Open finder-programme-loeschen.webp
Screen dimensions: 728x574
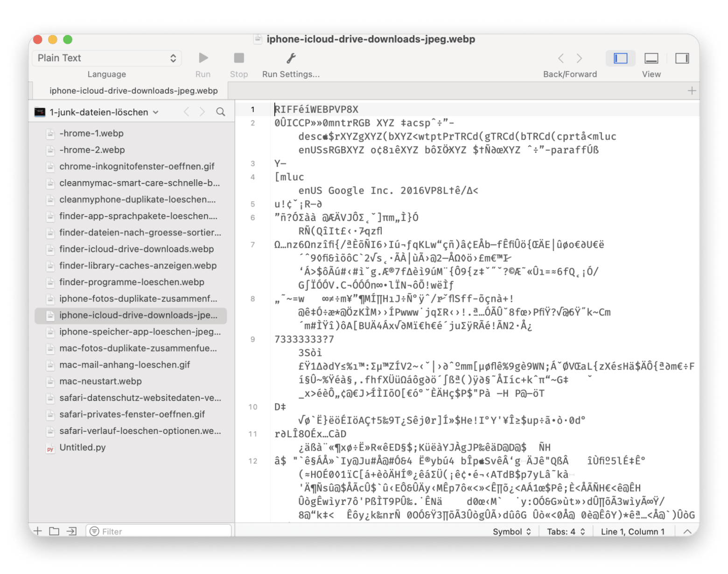[x=132, y=282]
